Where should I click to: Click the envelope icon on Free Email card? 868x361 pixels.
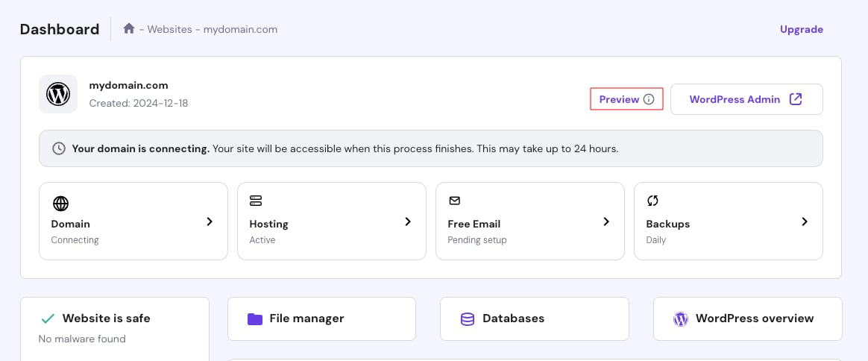pos(454,201)
